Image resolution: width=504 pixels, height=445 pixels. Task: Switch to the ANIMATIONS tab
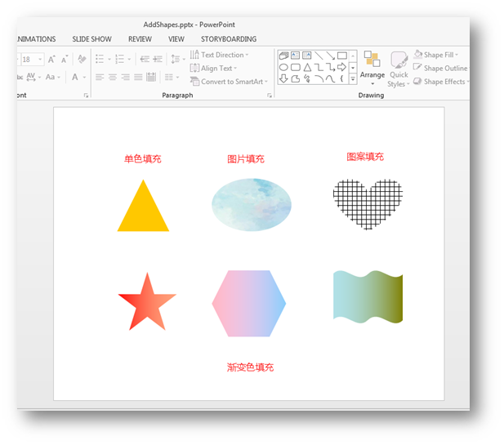pos(36,39)
